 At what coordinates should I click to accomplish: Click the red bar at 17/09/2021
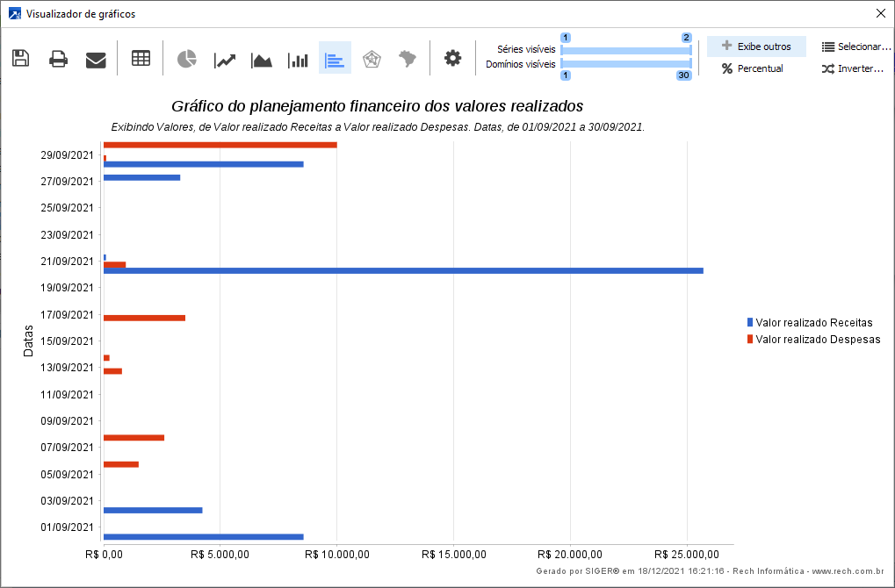[x=144, y=318]
